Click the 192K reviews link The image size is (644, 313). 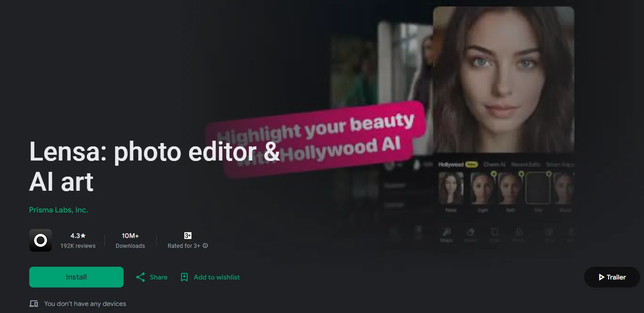pos(78,245)
